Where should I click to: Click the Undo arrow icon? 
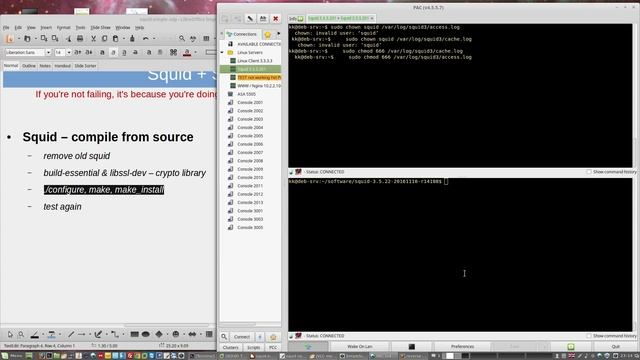point(145,38)
